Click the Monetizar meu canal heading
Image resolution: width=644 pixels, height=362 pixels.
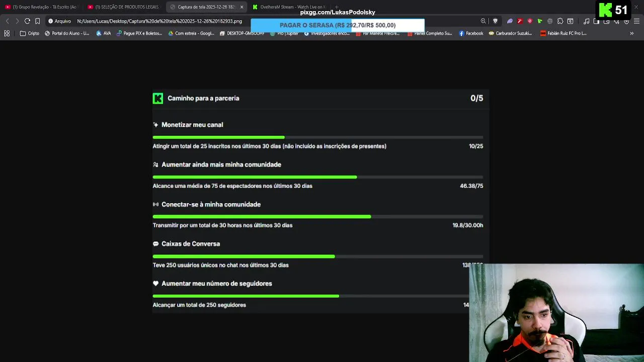pyautogui.click(x=192, y=125)
